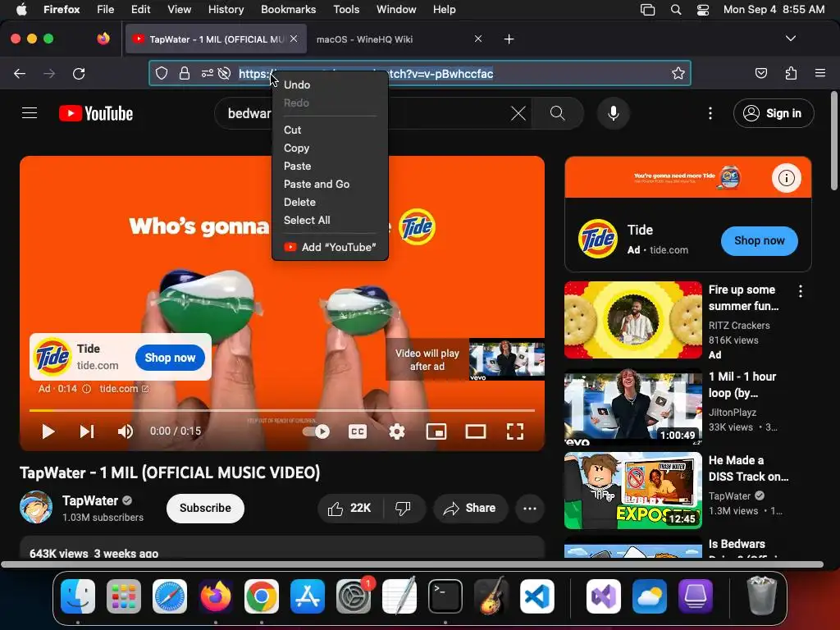Enter full screen with the fullscreen icon
840x630 pixels.
click(515, 431)
